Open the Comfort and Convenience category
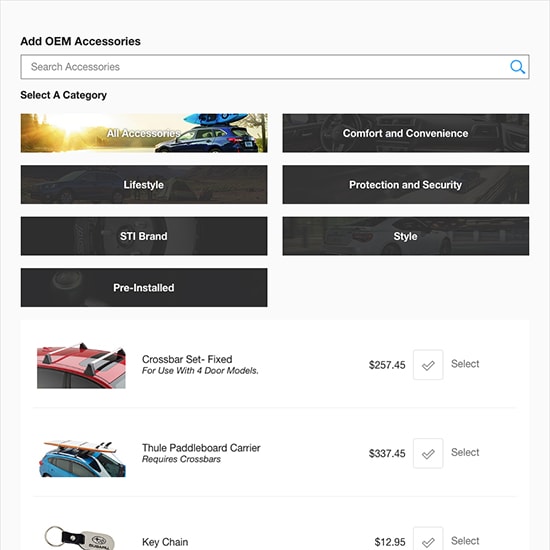The height and width of the screenshot is (550, 550). point(406,133)
